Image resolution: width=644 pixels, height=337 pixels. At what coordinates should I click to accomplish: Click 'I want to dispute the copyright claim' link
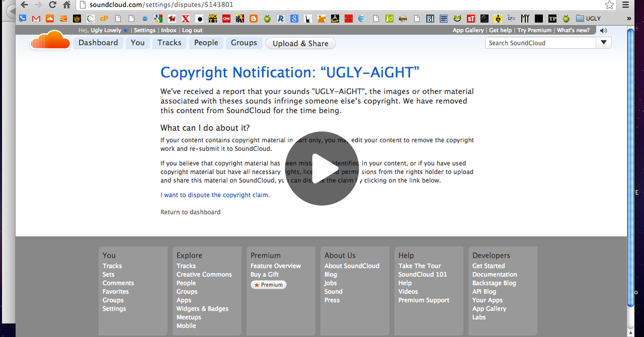tap(215, 195)
